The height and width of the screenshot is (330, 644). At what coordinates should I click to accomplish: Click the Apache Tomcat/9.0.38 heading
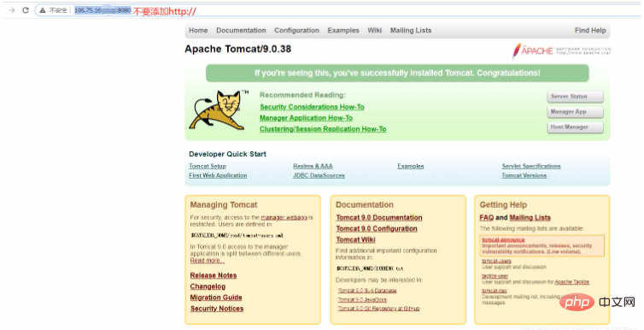tap(237, 49)
